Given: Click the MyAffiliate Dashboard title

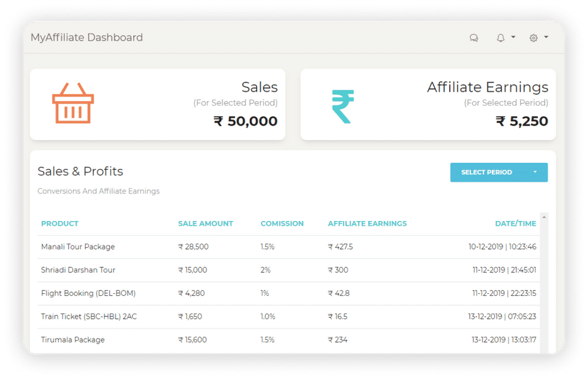Looking at the screenshot, I should [x=86, y=37].
